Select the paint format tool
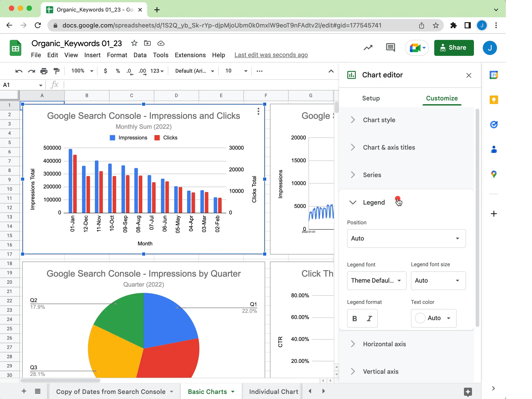This screenshot has width=532, height=399. [x=56, y=71]
